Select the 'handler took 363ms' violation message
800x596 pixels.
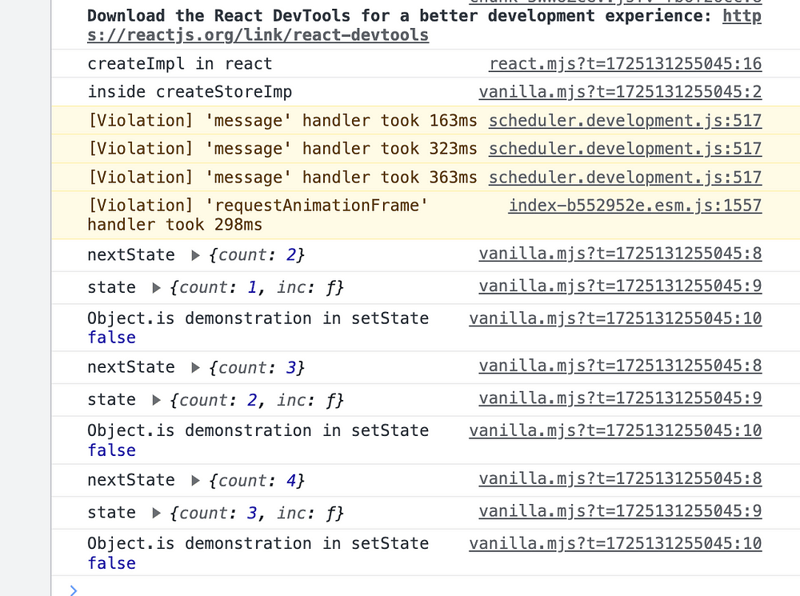click(282, 177)
